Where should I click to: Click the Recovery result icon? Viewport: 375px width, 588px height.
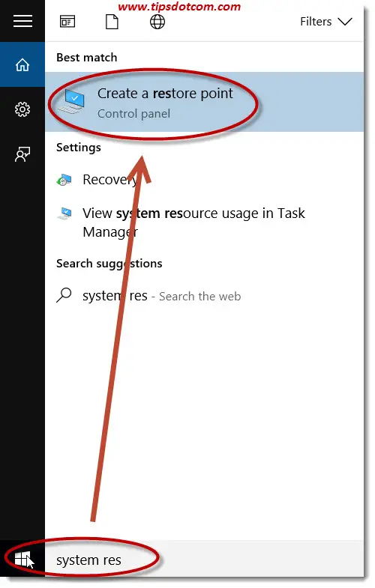64,180
